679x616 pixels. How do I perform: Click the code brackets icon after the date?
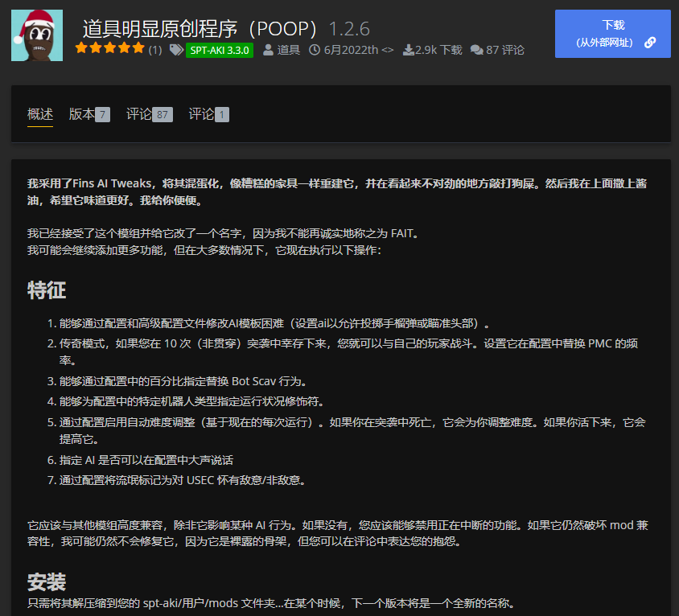pos(386,48)
